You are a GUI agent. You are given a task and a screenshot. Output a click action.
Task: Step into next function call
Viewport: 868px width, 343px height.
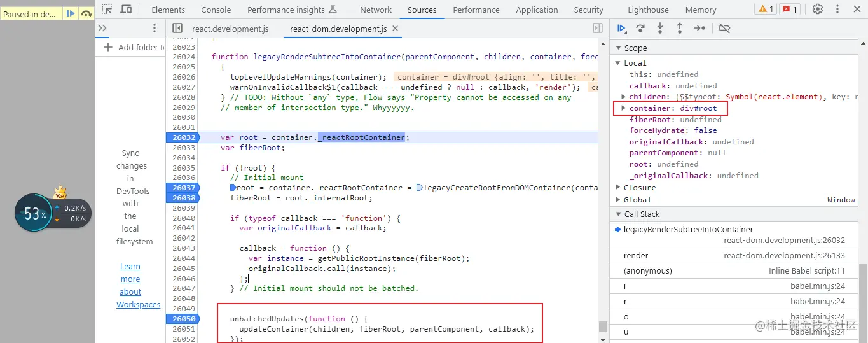click(x=660, y=28)
